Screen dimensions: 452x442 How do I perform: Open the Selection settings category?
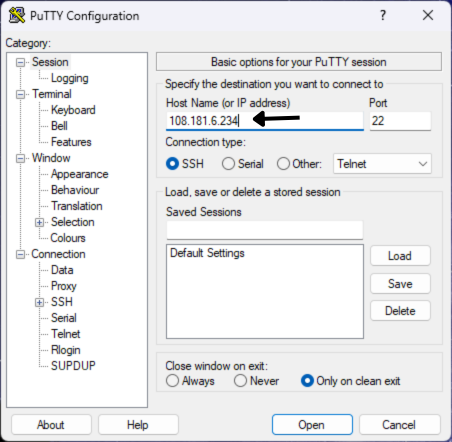(73, 222)
